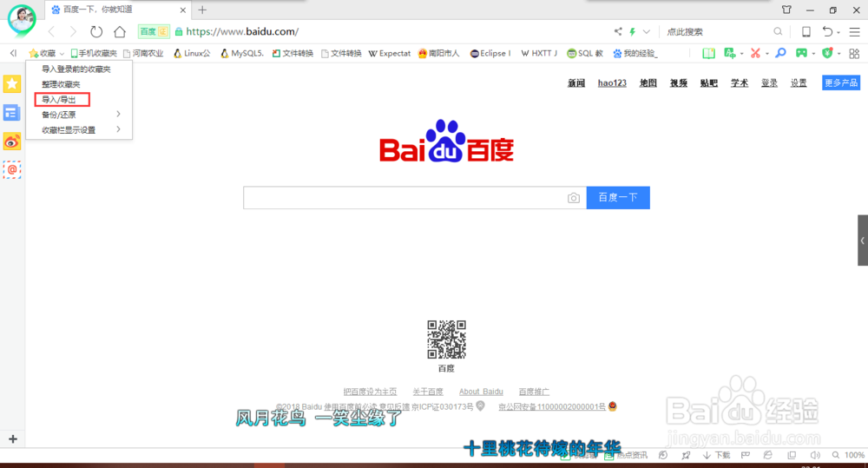Click the skin T-shirt icon in title bar
This screenshot has height=468, width=868.
click(786, 10)
